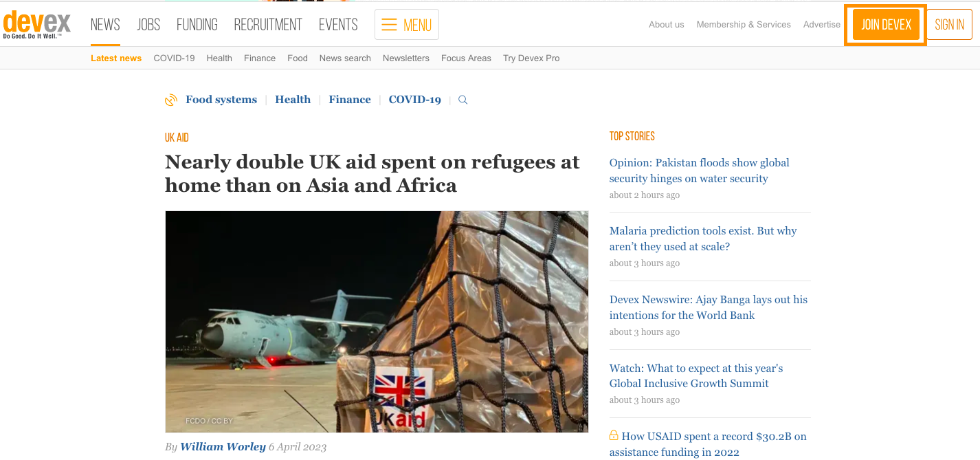Open the Newsletters sub-navigation link
Viewport: 980px width, 460px height.
tap(406, 58)
